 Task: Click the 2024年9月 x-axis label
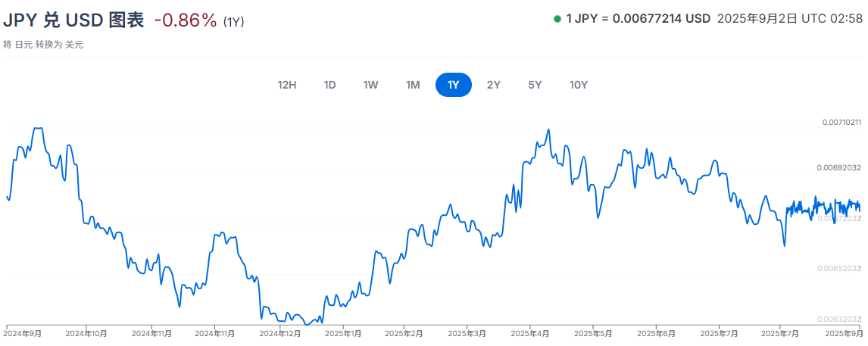click(23, 334)
